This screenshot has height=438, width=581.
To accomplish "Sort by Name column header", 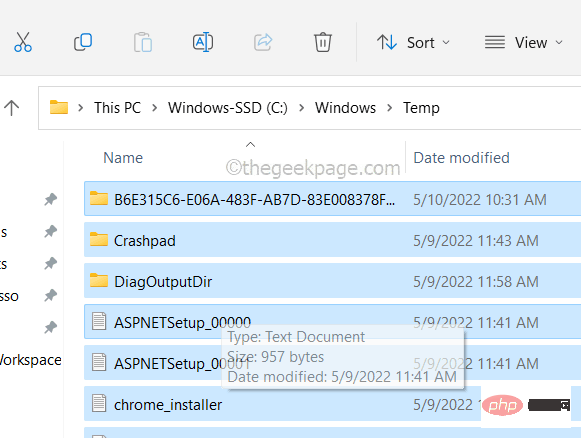I will click(x=123, y=158).
